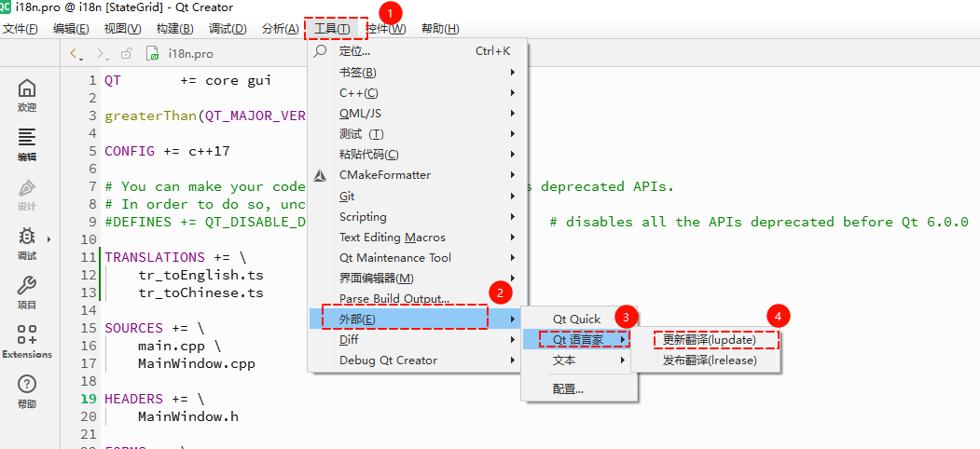The width and height of the screenshot is (980, 449).
Task: Open the 文件(F) menu
Action: pyautogui.click(x=20, y=29)
